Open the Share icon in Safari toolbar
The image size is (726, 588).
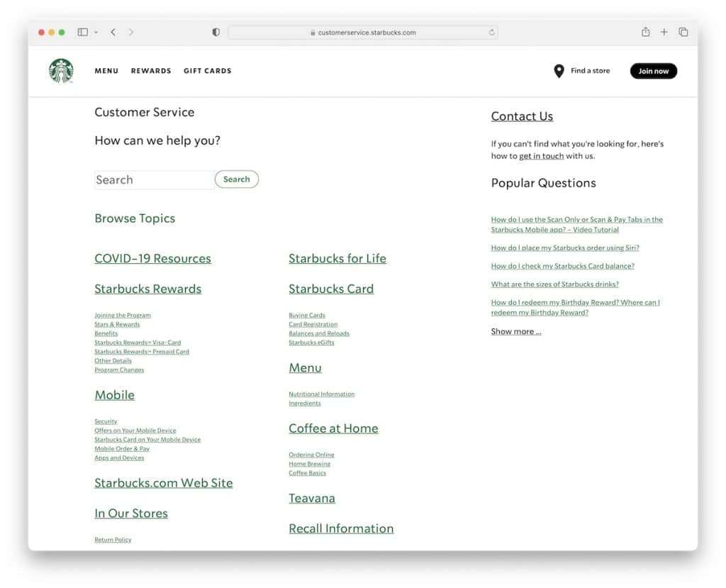[645, 31]
